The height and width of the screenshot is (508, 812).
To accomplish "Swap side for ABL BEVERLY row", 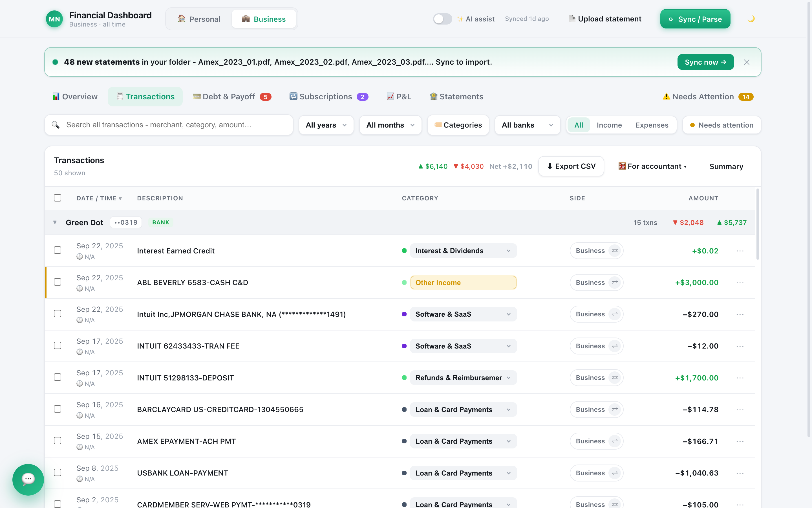I will 615,283.
